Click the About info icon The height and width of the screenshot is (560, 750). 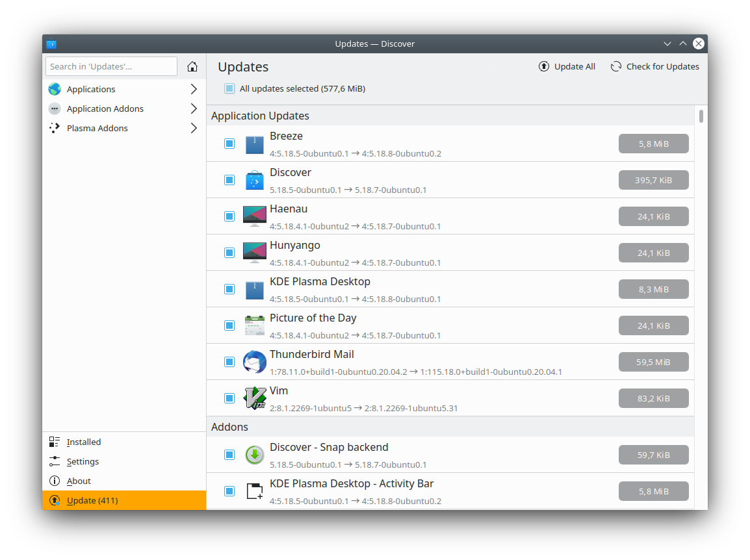click(x=55, y=481)
